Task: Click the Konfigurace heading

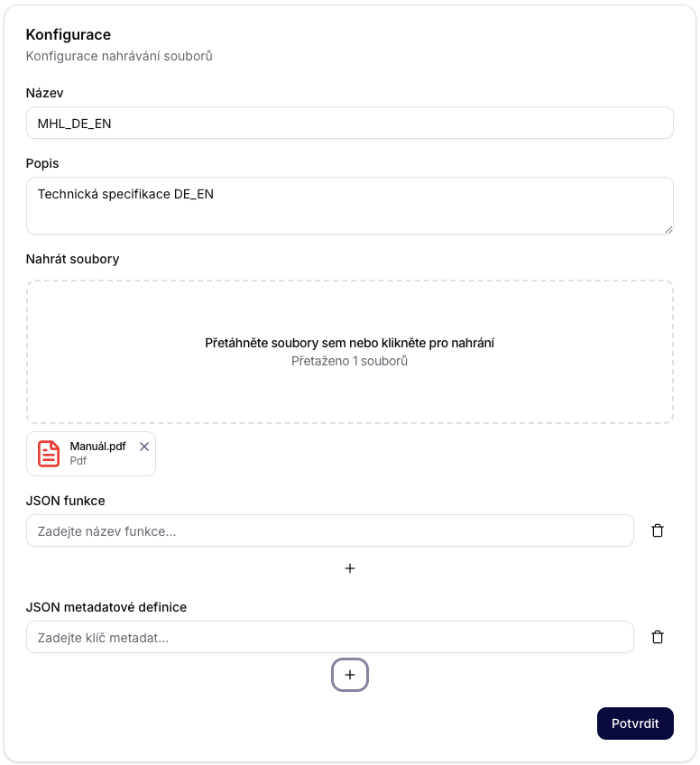Action: [69, 34]
